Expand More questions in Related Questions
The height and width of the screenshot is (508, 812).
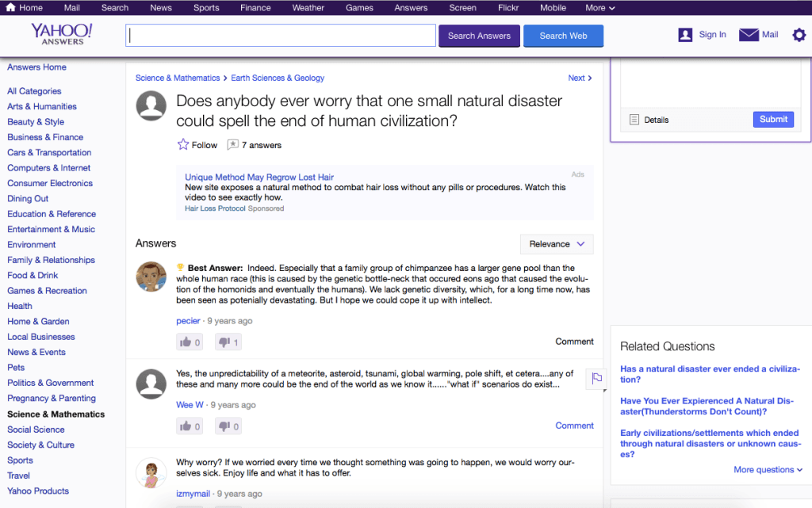[768, 469]
